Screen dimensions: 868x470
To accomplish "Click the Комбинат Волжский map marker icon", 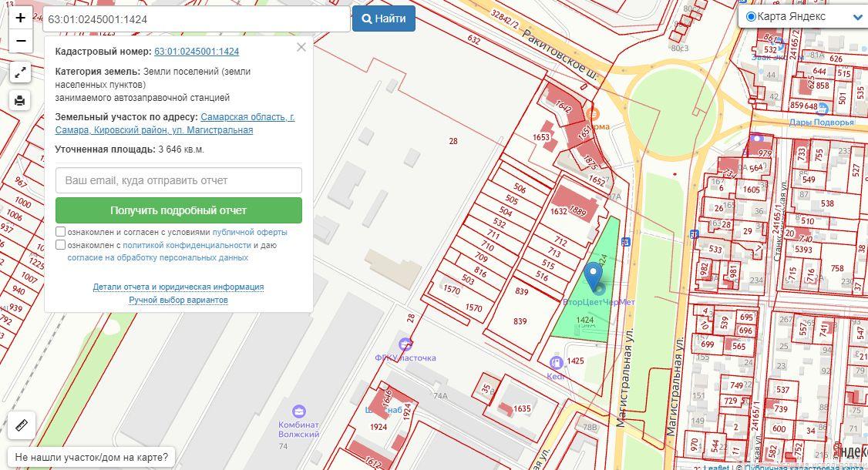I will tap(298, 411).
